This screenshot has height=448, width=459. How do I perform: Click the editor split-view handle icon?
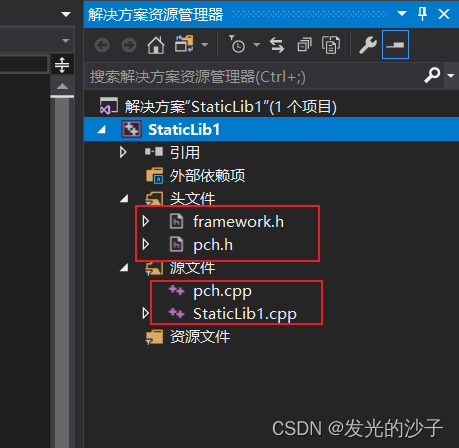click(x=62, y=65)
